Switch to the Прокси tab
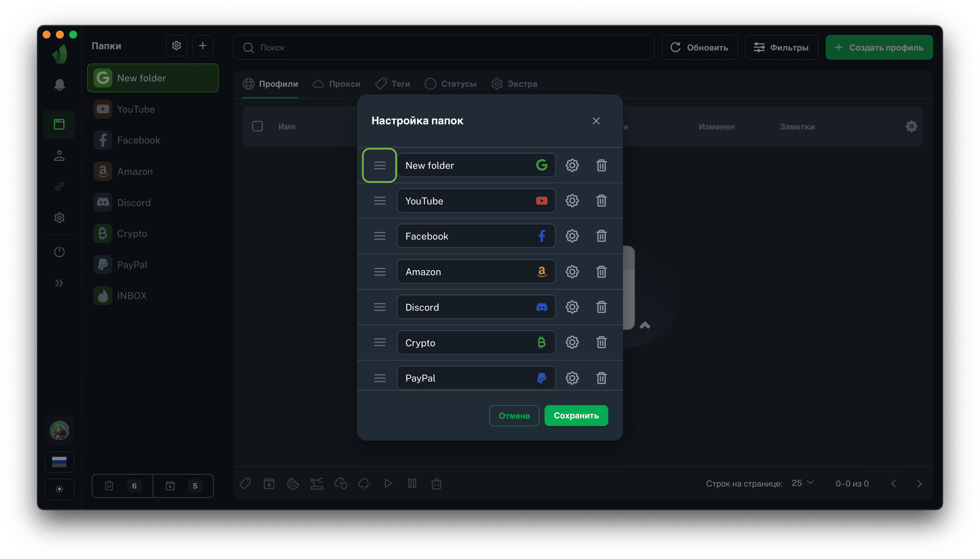 click(x=336, y=84)
